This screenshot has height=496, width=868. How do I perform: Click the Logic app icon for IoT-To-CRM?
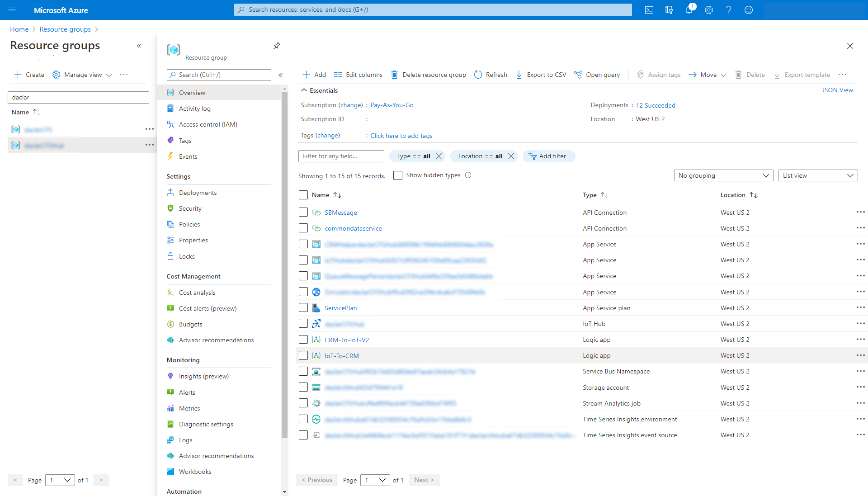316,355
